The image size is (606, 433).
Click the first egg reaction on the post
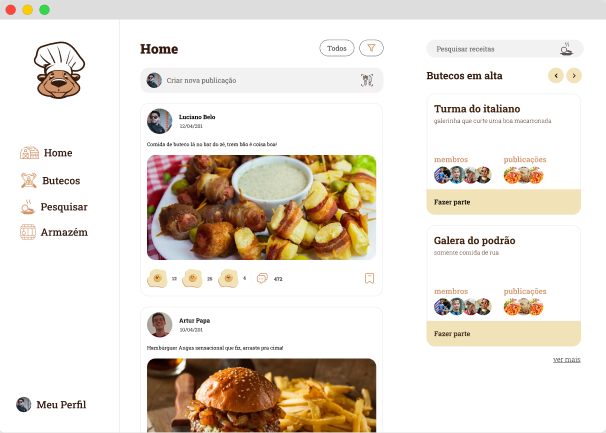click(x=157, y=278)
